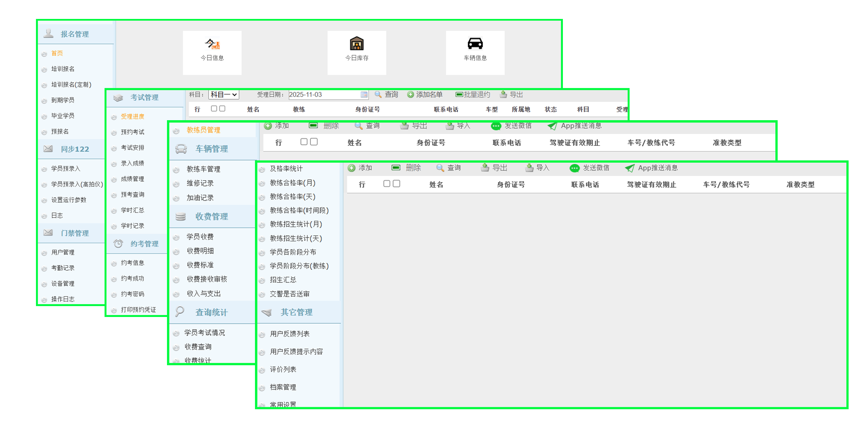The width and height of the screenshot is (868, 431).
Task: Collapse the 报名管理 sidebar section
Action: 76,34
